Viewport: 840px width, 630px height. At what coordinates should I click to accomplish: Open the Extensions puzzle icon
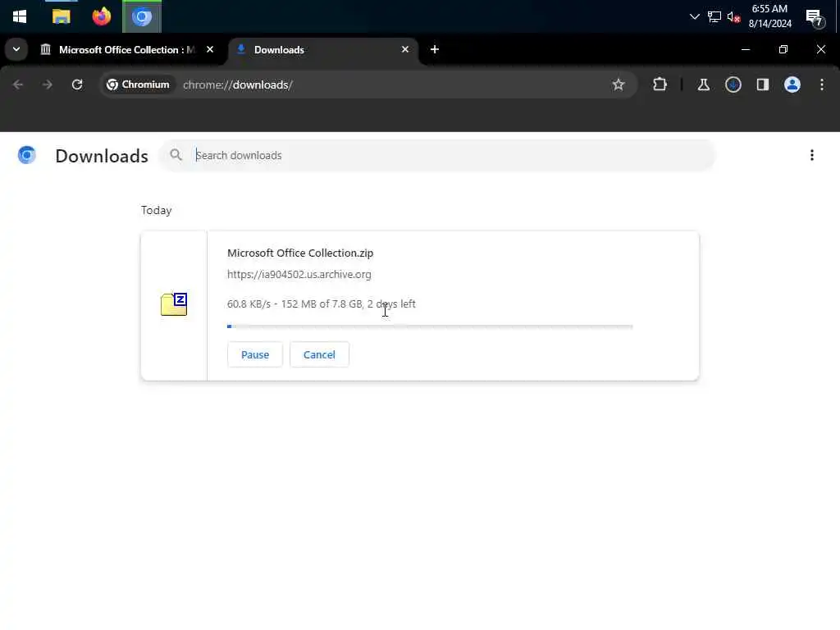pyautogui.click(x=660, y=84)
